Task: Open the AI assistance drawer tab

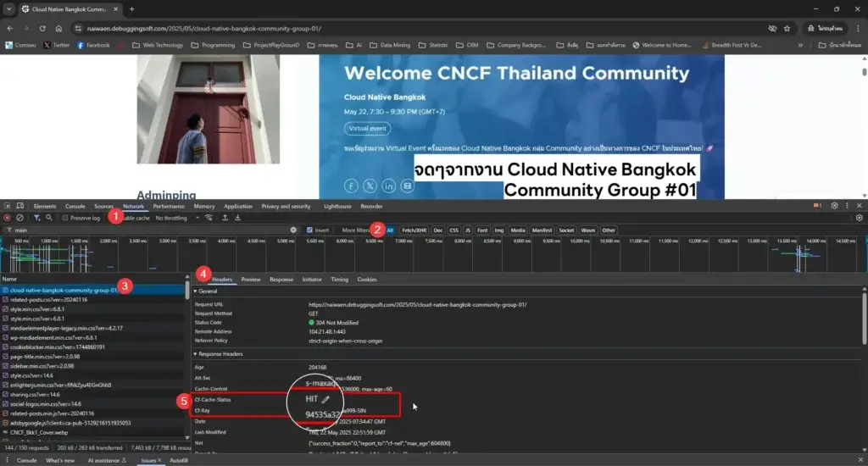Action: click(x=107, y=460)
